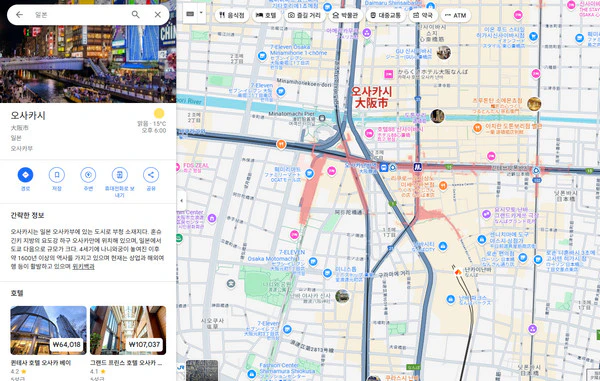The image size is (600, 381).
Task: Expand the input tools dropdown arrow
Action: [x=201, y=14]
